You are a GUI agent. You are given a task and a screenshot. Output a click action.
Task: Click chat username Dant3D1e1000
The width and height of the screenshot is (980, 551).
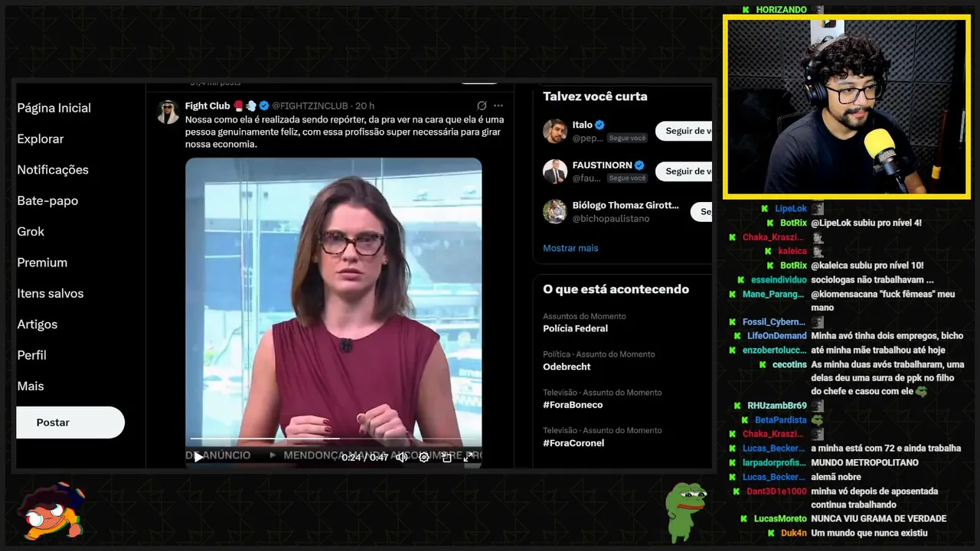coord(777,491)
